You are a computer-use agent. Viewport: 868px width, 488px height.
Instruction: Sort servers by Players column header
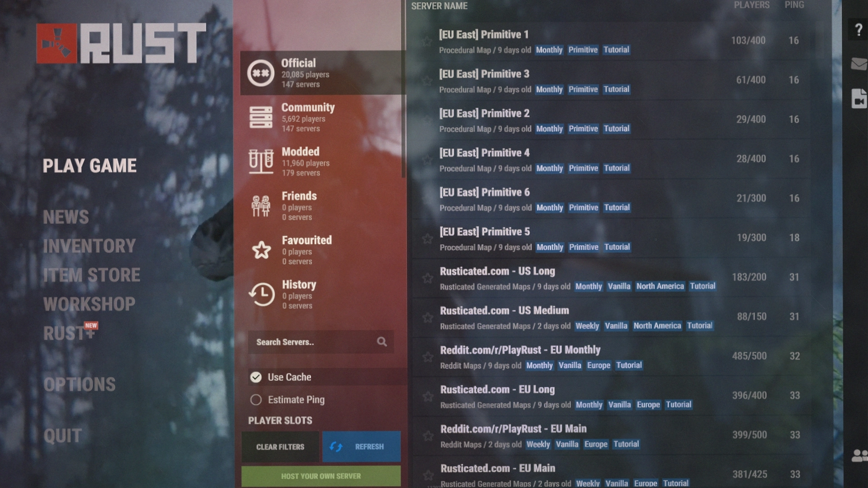[751, 5]
